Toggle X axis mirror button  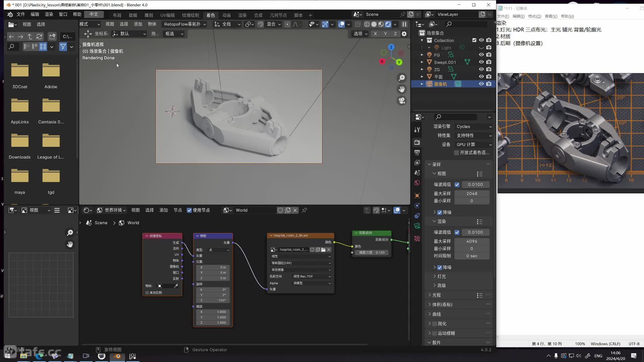click(x=375, y=34)
